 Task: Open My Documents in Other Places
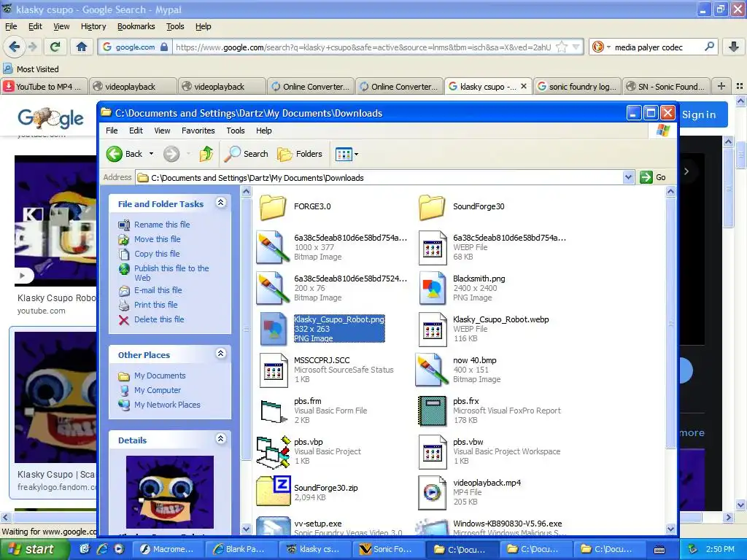(x=160, y=376)
